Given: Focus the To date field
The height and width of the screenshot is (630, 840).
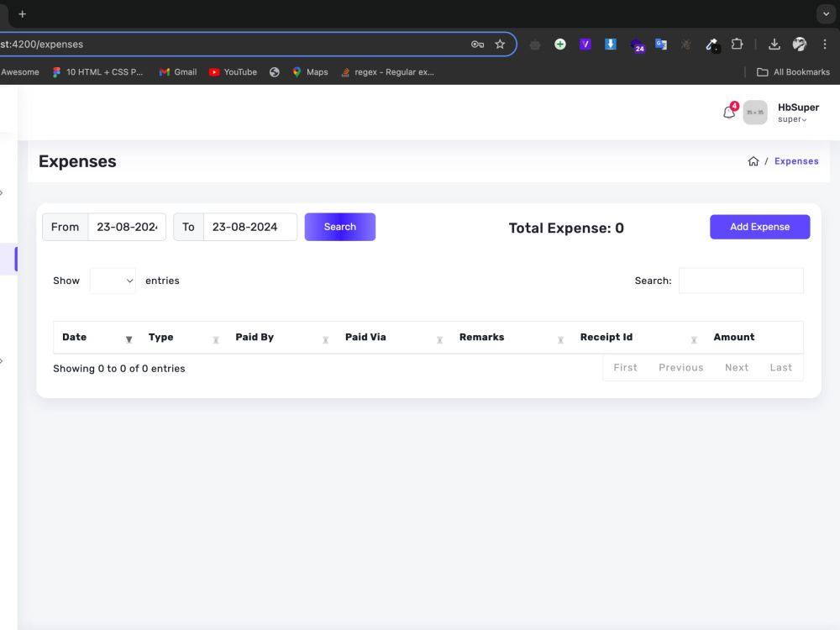Looking at the screenshot, I should click(250, 227).
